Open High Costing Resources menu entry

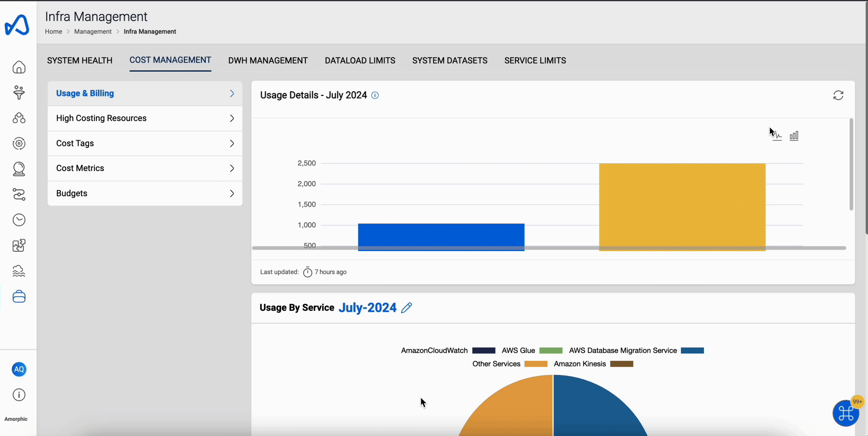145,118
